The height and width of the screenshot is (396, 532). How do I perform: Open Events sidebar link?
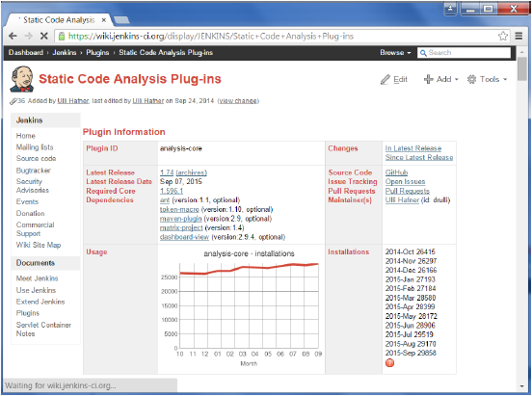[x=27, y=201]
